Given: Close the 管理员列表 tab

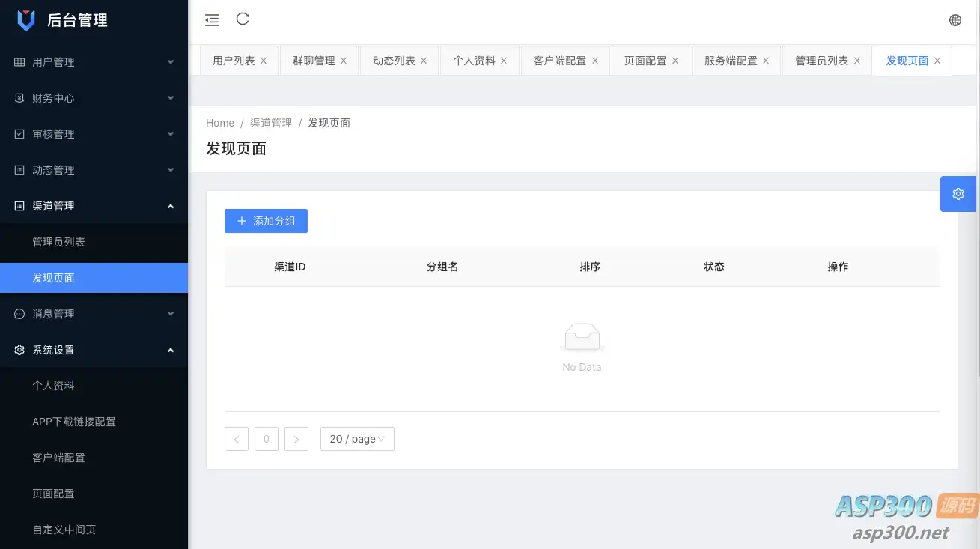Looking at the screenshot, I should click(x=857, y=61).
